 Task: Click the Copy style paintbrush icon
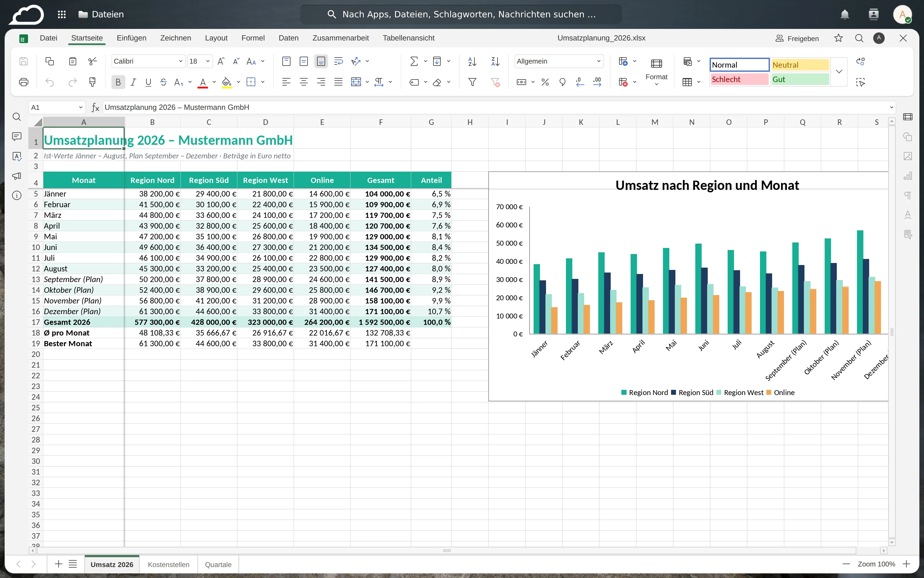[x=92, y=82]
